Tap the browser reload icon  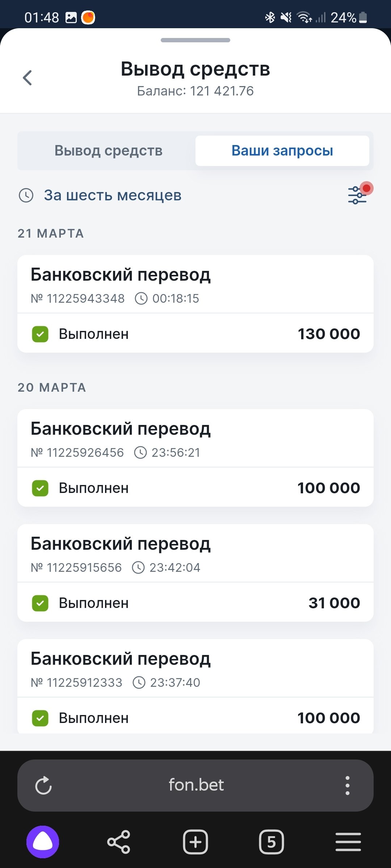click(43, 786)
